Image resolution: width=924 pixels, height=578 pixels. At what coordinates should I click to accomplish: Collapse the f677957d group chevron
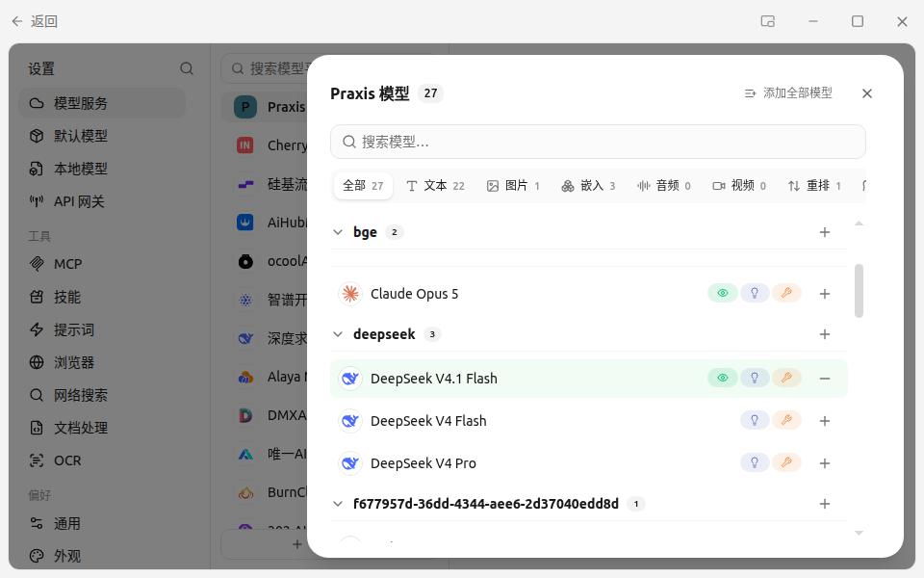(338, 504)
